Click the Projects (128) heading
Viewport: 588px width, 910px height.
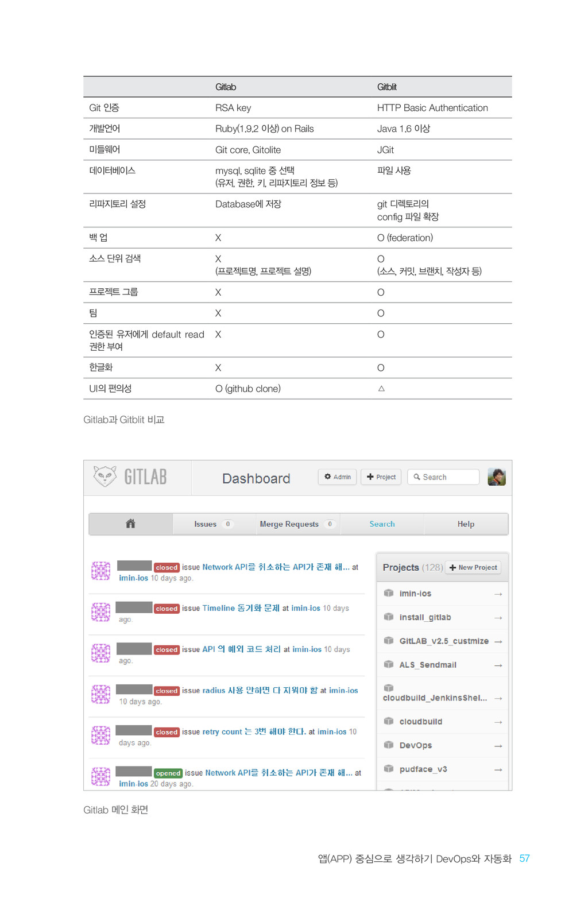point(413,567)
